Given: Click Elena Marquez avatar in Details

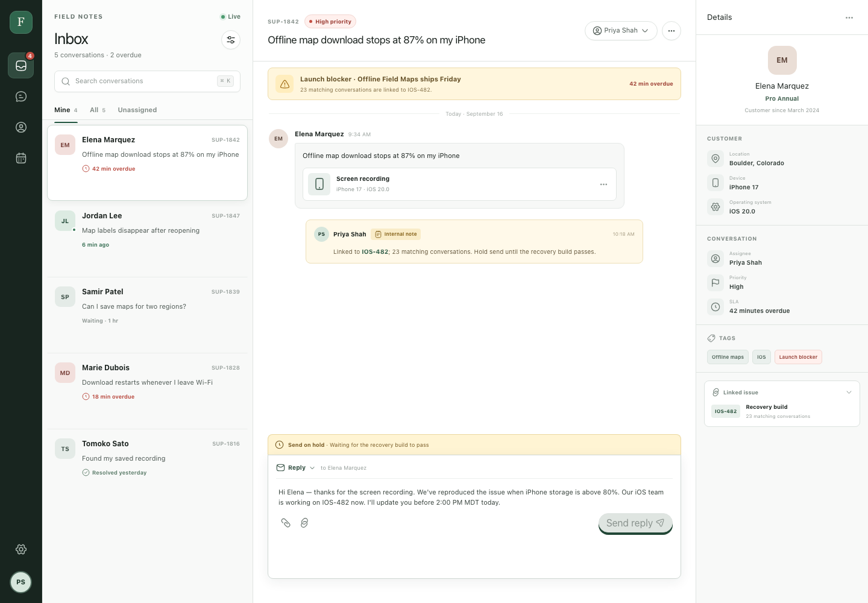Looking at the screenshot, I should point(782,60).
